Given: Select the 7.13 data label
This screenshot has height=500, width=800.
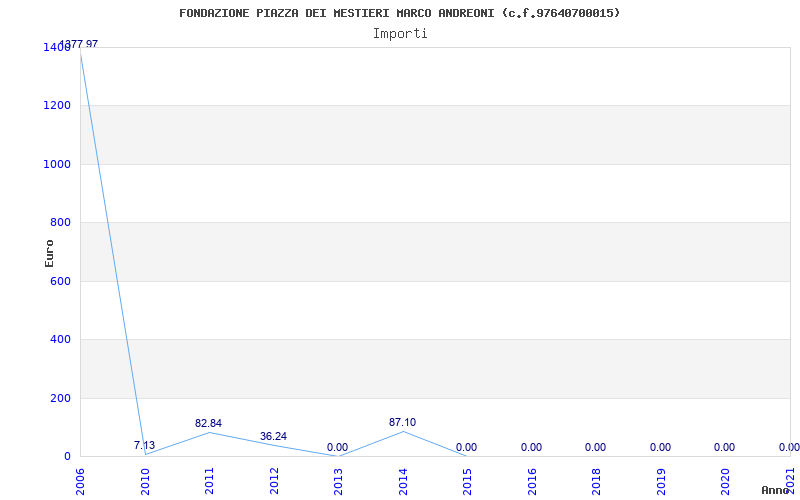Looking at the screenshot, I should pos(144,445).
